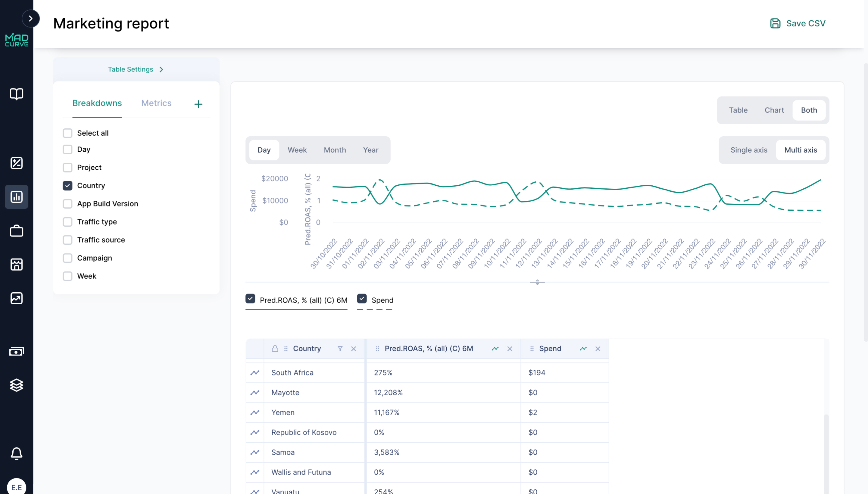Screen dimensions: 868x494
Task: Select the Single axis option
Action: click(x=748, y=150)
